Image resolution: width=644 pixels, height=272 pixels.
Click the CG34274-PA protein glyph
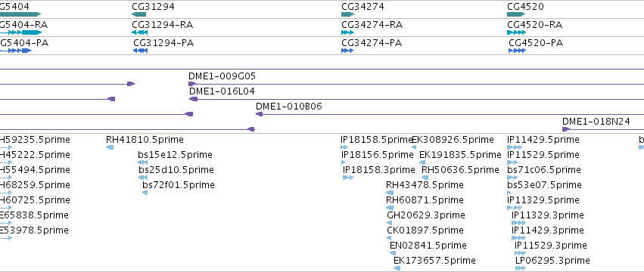tap(347, 51)
